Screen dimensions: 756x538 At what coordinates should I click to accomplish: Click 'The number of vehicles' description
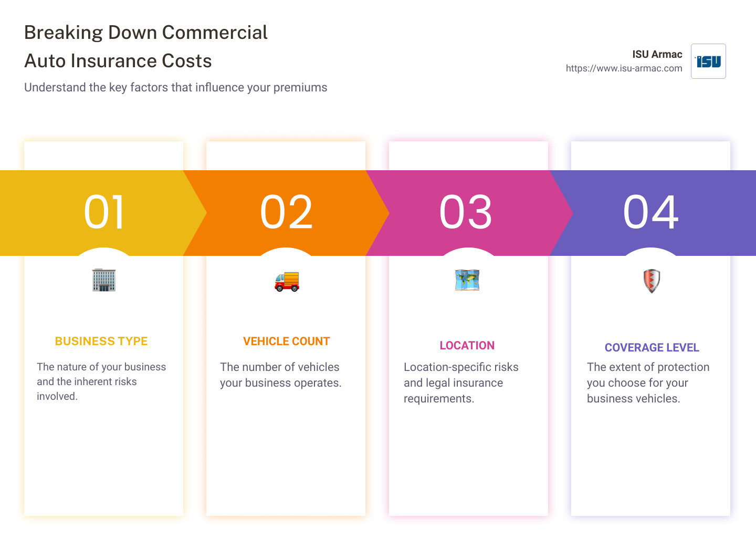tap(281, 375)
